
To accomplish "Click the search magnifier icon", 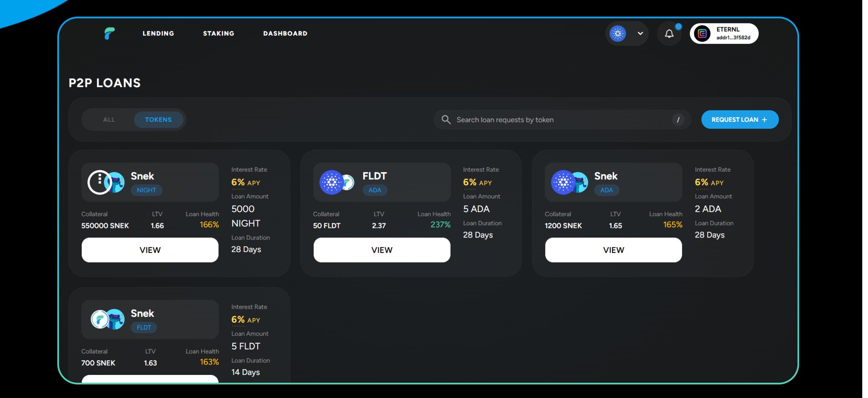I will (x=446, y=119).
